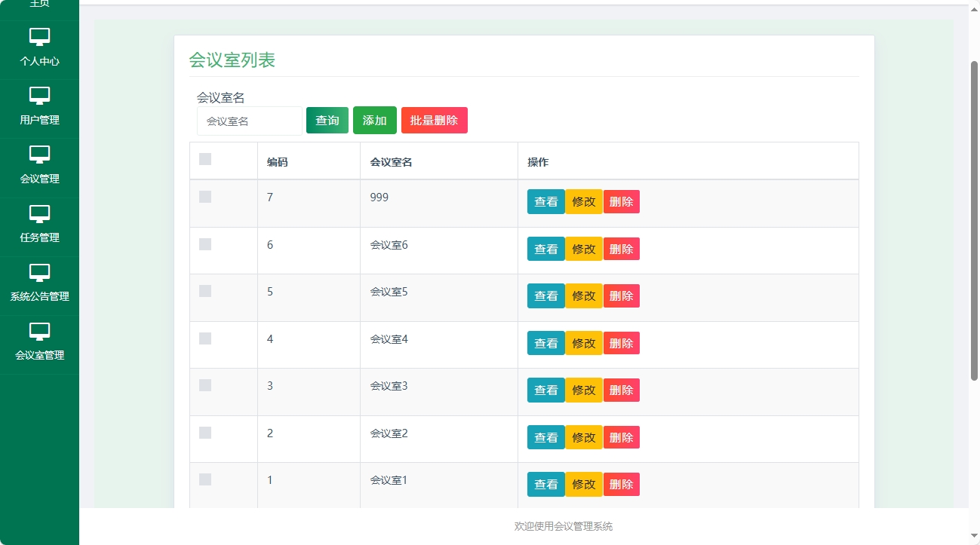Click the red 批量删除 button
Image resolution: width=980 pixels, height=545 pixels.
pos(434,120)
